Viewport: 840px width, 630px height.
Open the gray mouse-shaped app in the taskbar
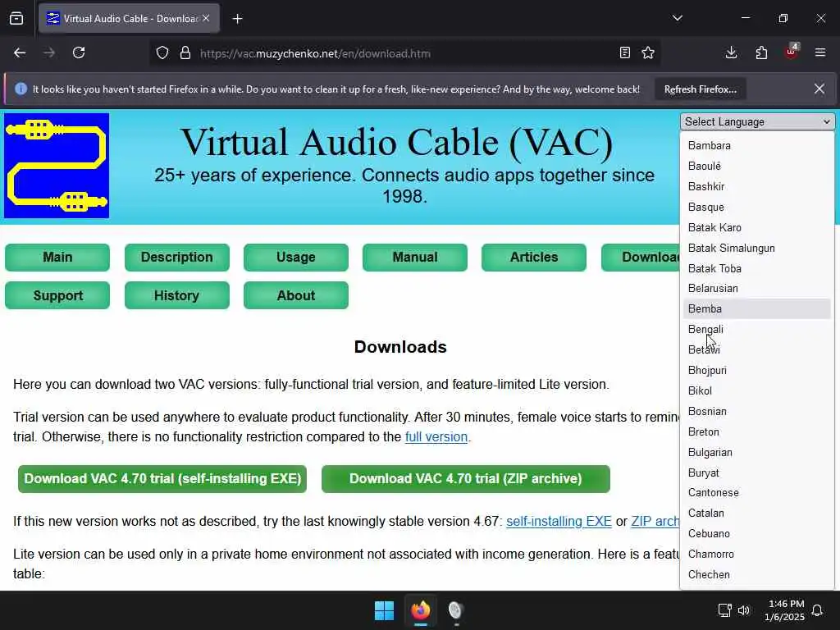click(x=456, y=610)
